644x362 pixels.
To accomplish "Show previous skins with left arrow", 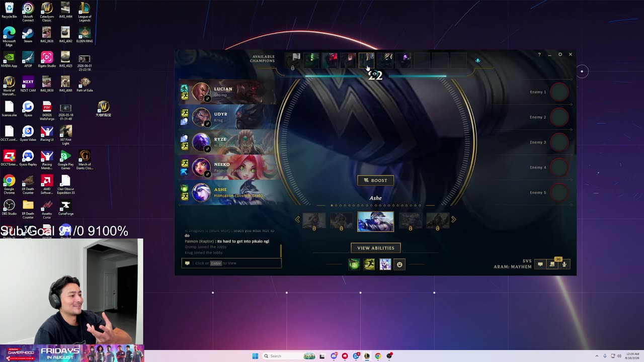I will pyautogui.click(x=297, y=219).
